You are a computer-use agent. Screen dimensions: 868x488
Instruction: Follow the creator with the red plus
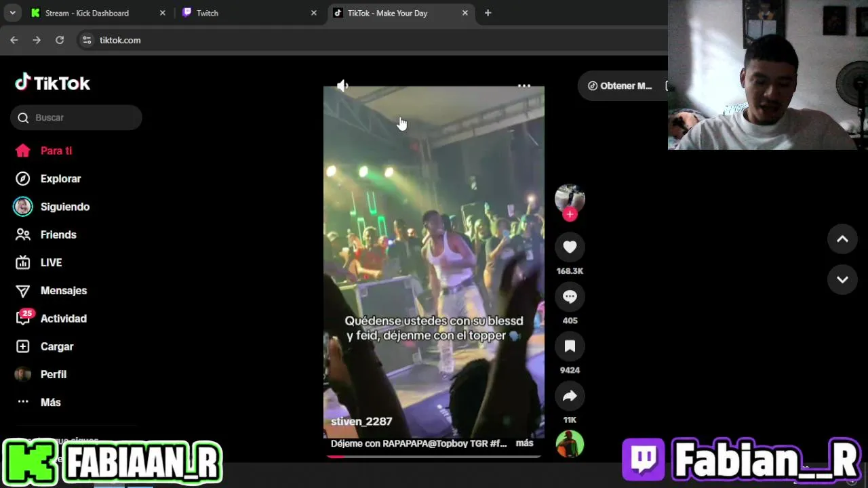tap(570, 214)
